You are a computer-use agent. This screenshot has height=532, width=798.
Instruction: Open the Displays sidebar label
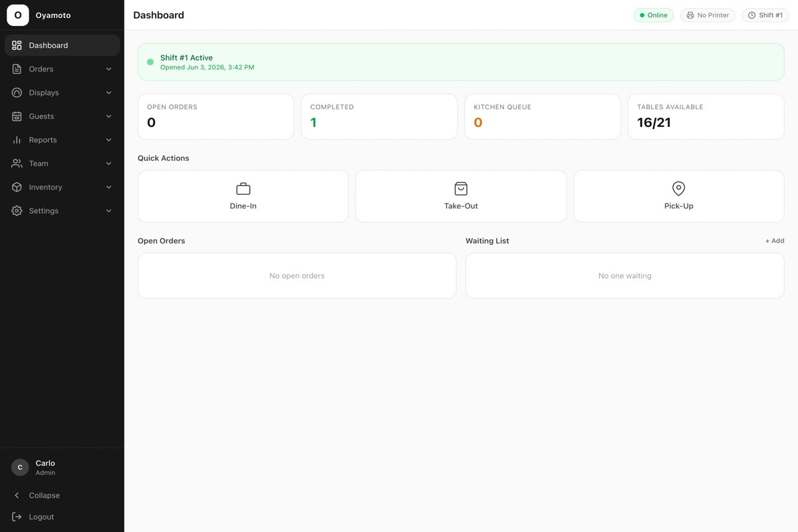point(44,92)
